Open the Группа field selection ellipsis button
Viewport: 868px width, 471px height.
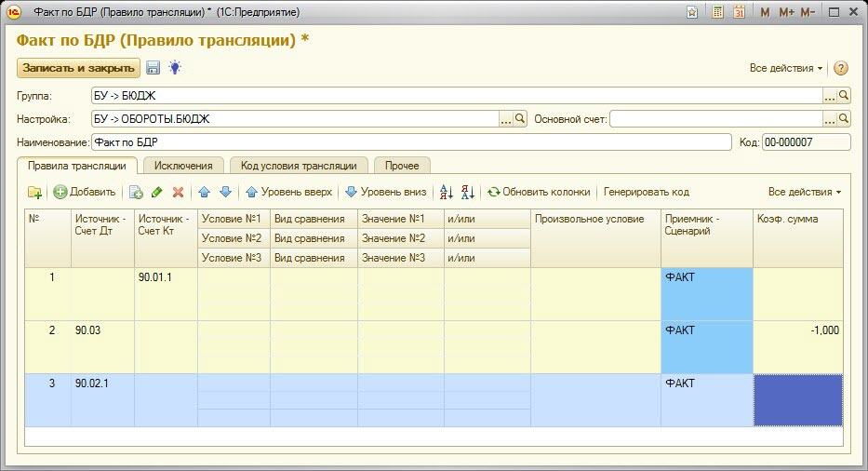tap(829, 96)
